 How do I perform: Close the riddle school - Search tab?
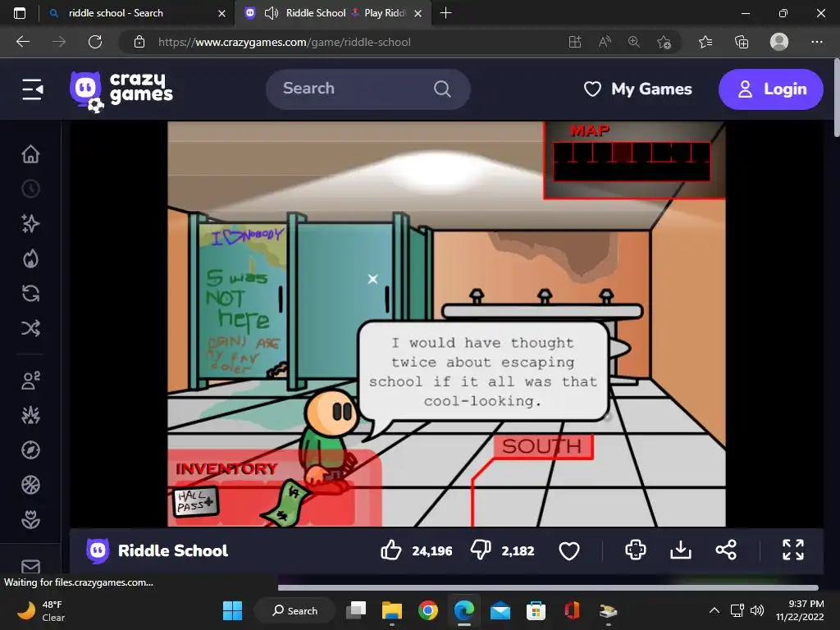pyautogui.click(x=221, y=13)
